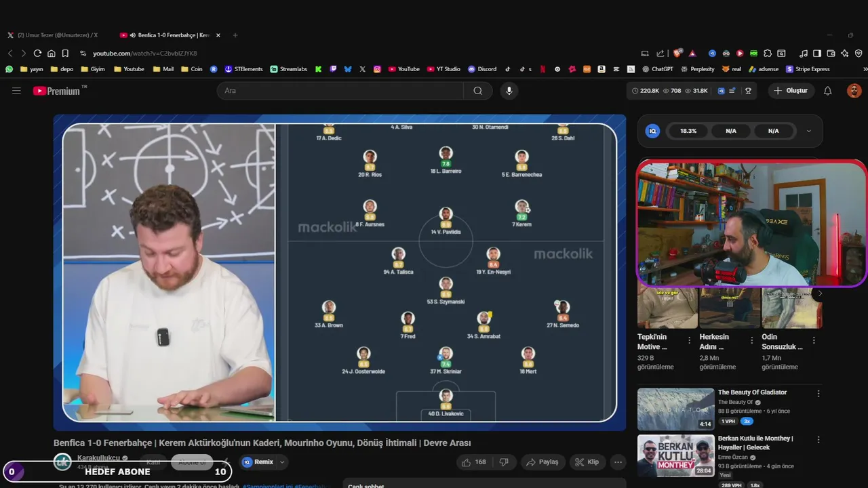868x488 pixels.
Task: Open options for The Beauty Of Gladiator
Action: 818,394
